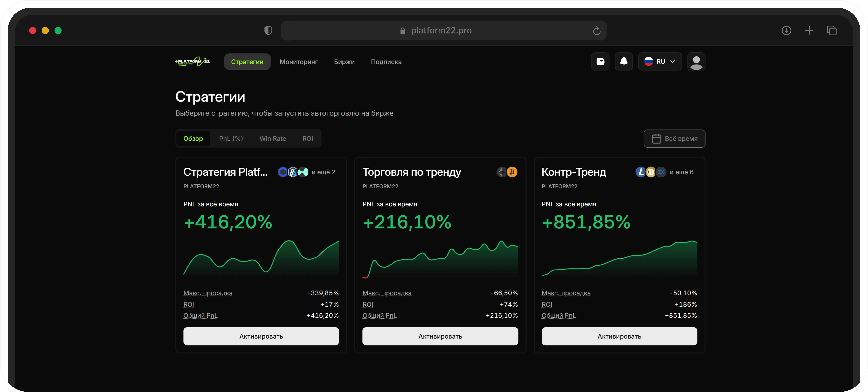868x392 pixels.
Task: Click Litecoin icon in Контр-Тренд card
Action: tap(641, 172)
